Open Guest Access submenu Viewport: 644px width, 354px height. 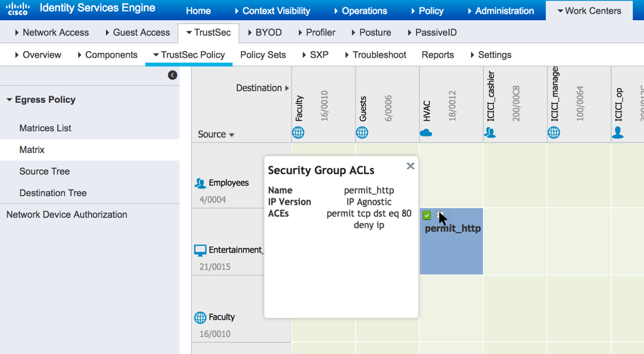pos(137,32)
